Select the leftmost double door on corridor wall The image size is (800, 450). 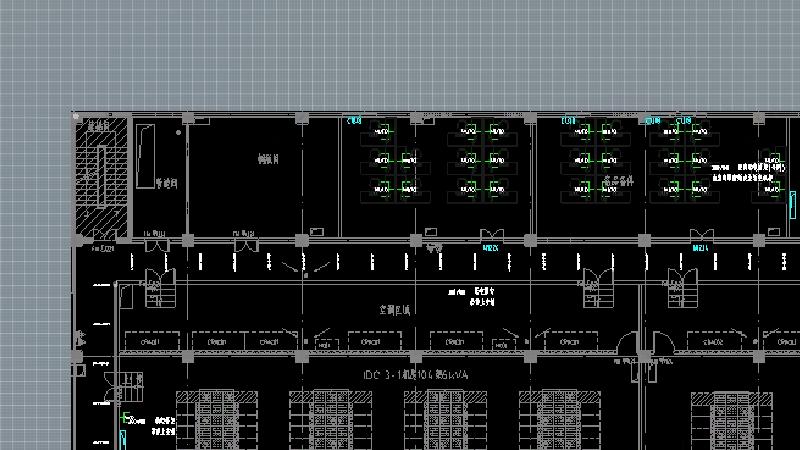pyautogui.click(x=157, y=244)
